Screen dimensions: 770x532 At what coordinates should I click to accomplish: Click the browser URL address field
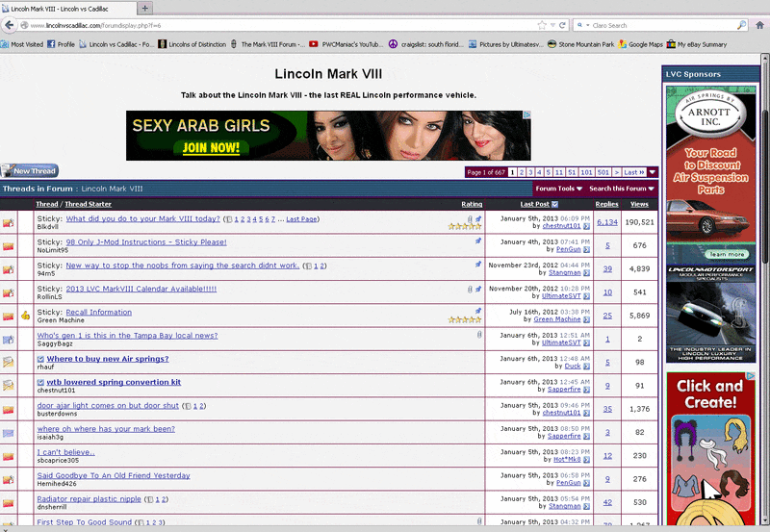(x=282, y=25)
